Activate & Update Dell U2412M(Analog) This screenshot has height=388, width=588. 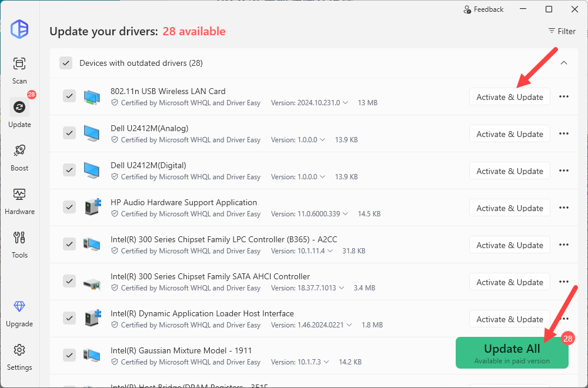click(510, 134)
